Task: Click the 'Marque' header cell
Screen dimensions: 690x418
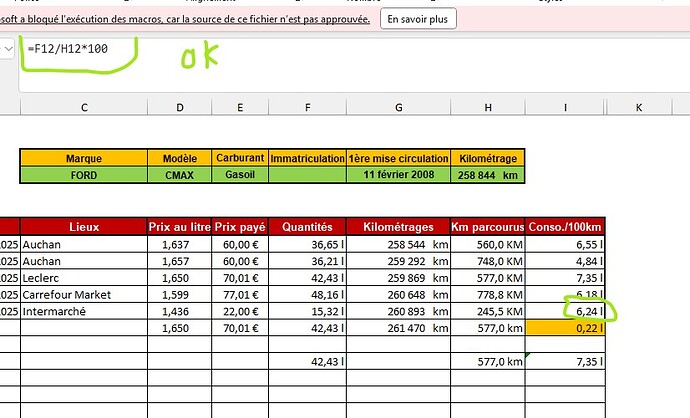Action: point(84,158)
